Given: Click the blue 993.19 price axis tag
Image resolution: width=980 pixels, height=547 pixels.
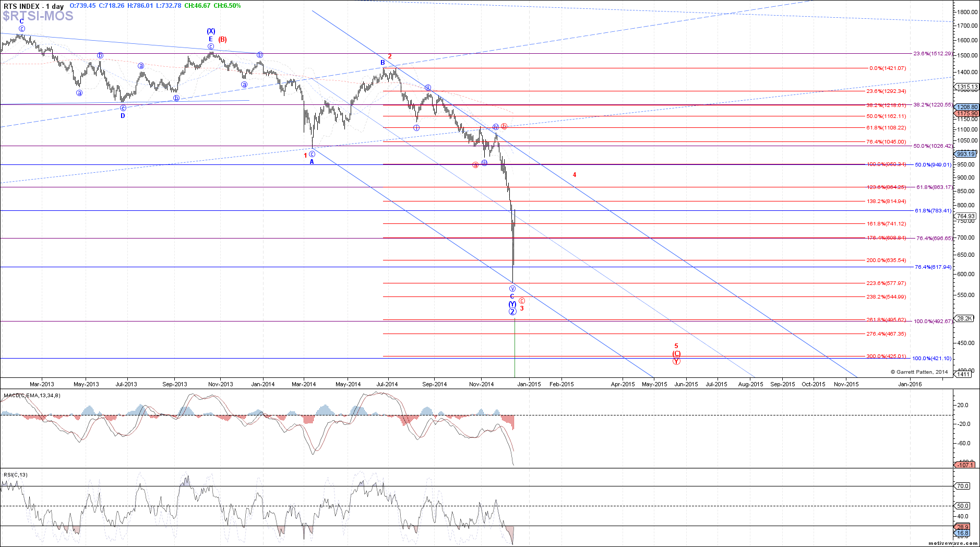Looking at the screenshot, I should coord(965,154).
